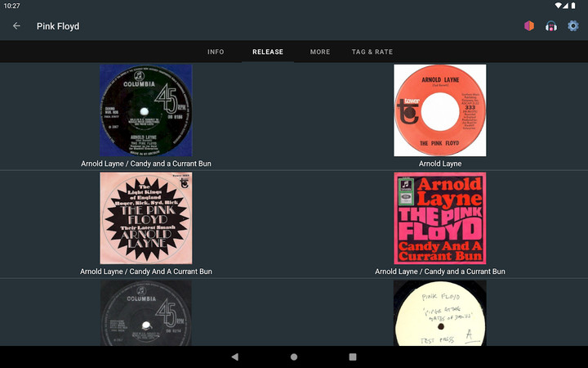Select the RELEASE tab
The width and height of the screenshot is (588, 368).
click(268, 52)
